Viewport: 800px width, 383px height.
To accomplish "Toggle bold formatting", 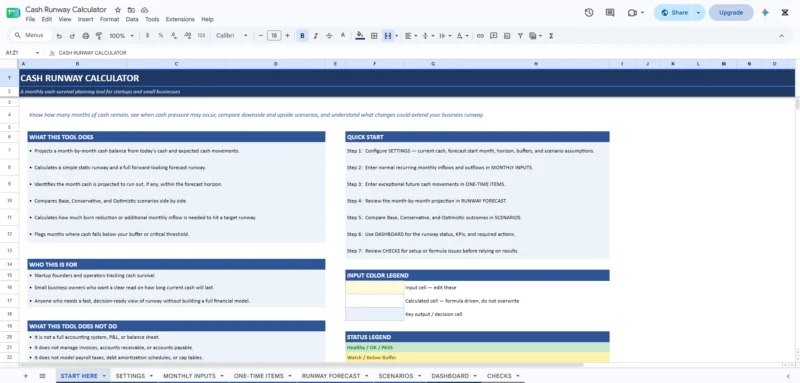I will (302, 36).
